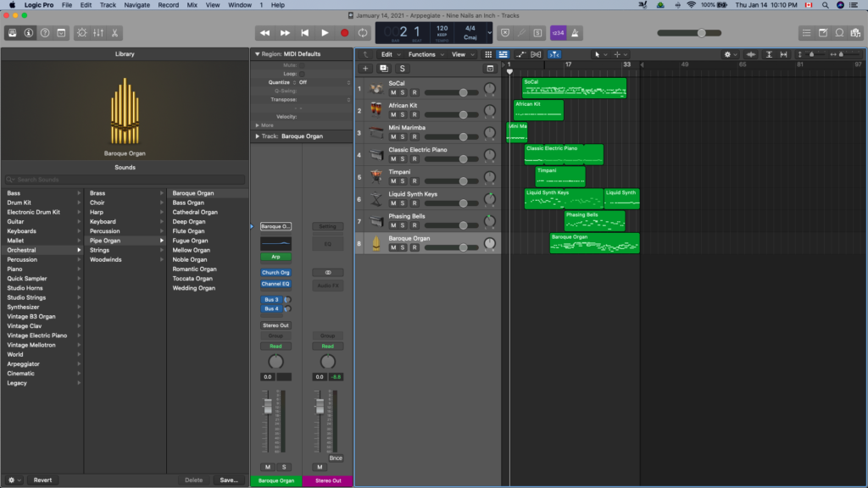This screenshot has height=488, width=868.
Task: Open the Window menu
Action: click(240, 5)
